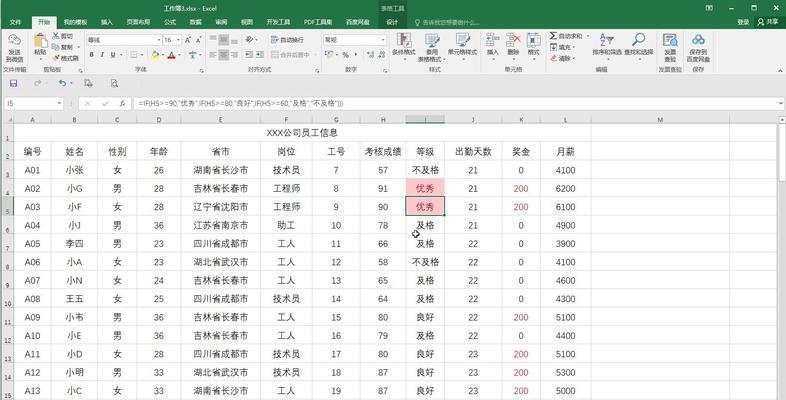Click the Save icon in quick access toolbar

point(14,83)
